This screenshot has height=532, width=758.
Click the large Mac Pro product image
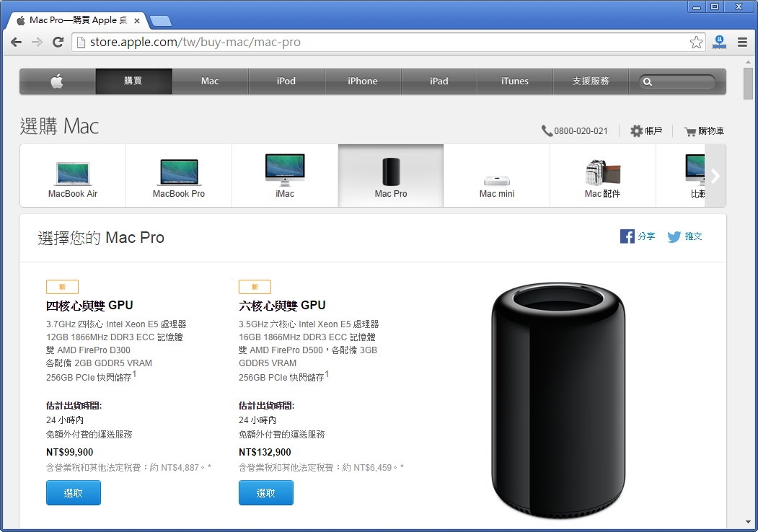[558, 400]
